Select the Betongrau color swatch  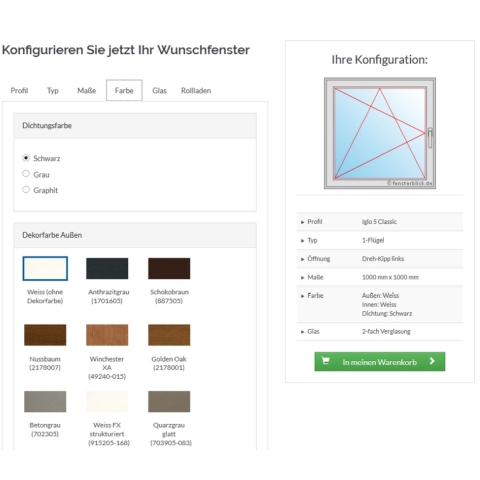45,402
